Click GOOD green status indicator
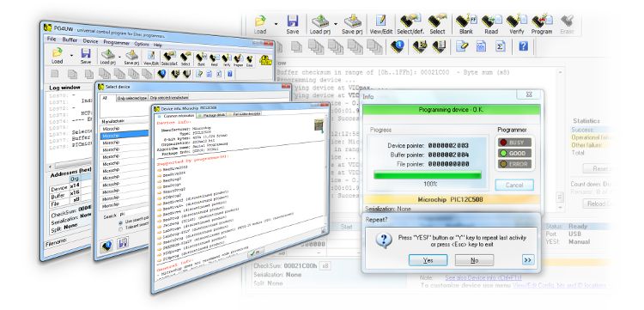The height and width of the screenshot is (310, 644). click(x=514, y=153)
